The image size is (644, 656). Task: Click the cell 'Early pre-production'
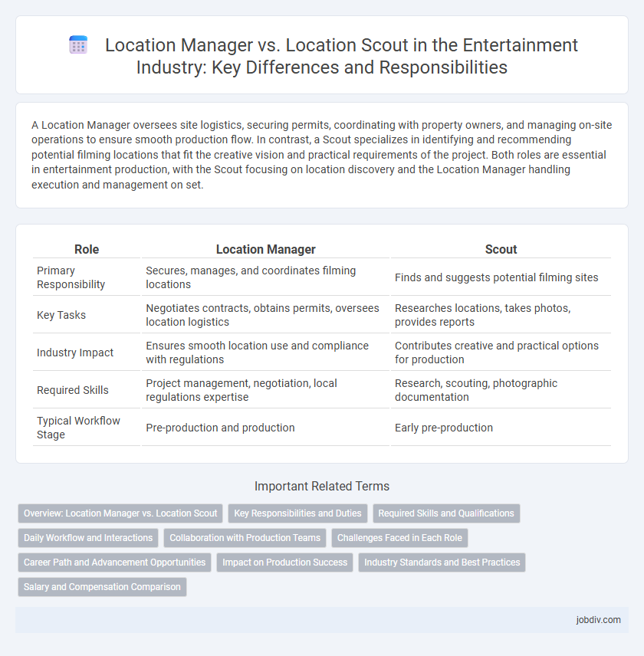click(501, 428)
